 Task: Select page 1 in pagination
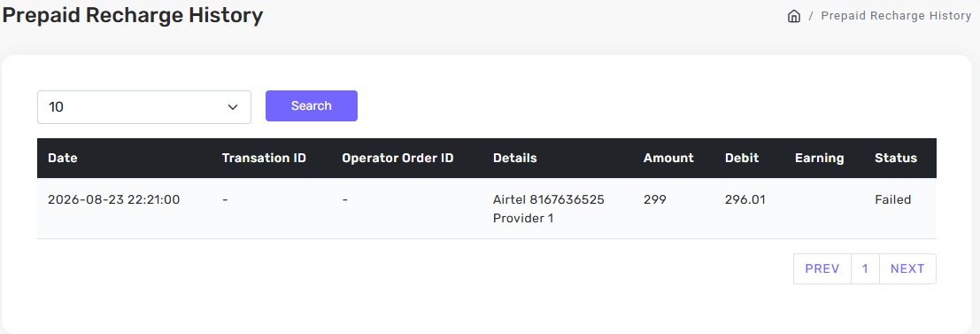[865, 269]
